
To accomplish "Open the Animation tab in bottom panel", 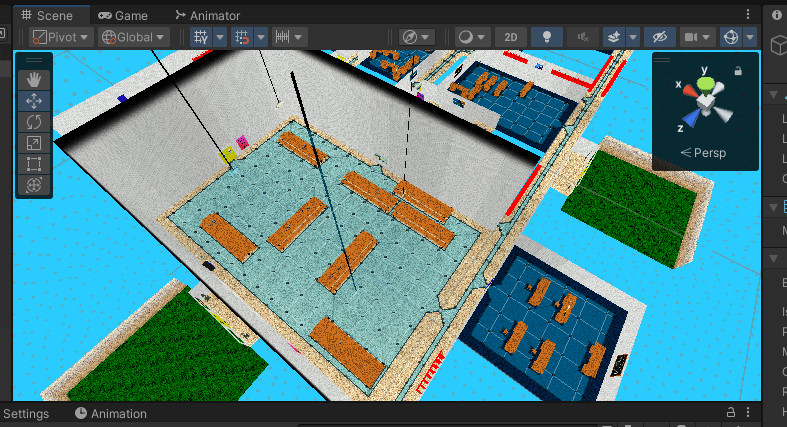I will [110, 413].
